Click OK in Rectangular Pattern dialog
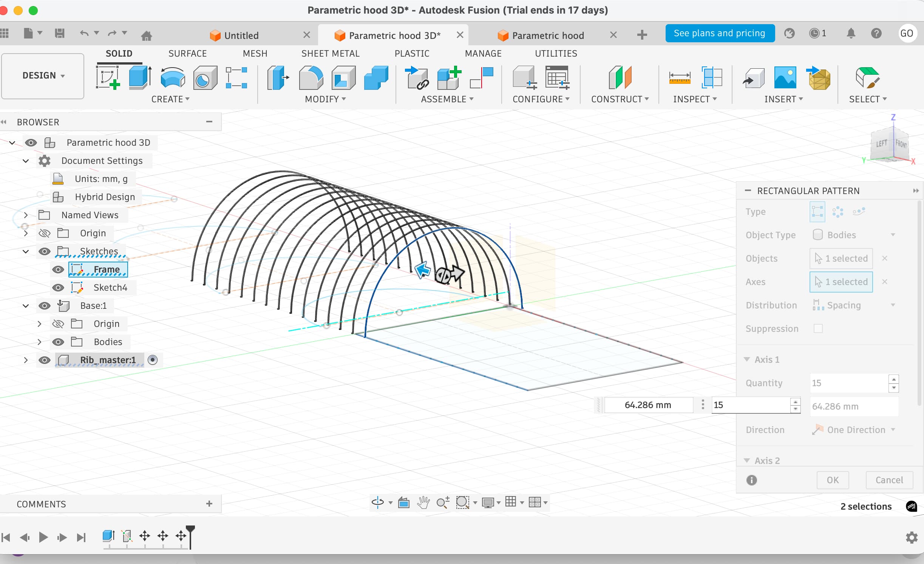Viewport: 924px width, 564px height. click(x=832, y=480)
